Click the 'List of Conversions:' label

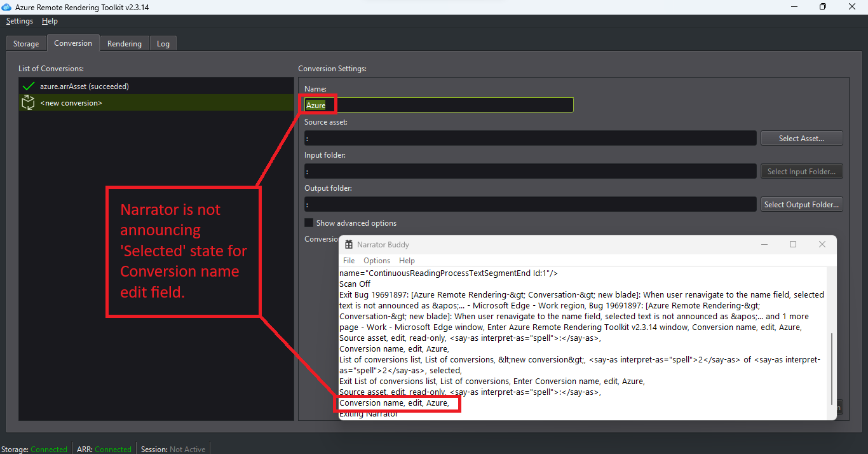[51, 68]
